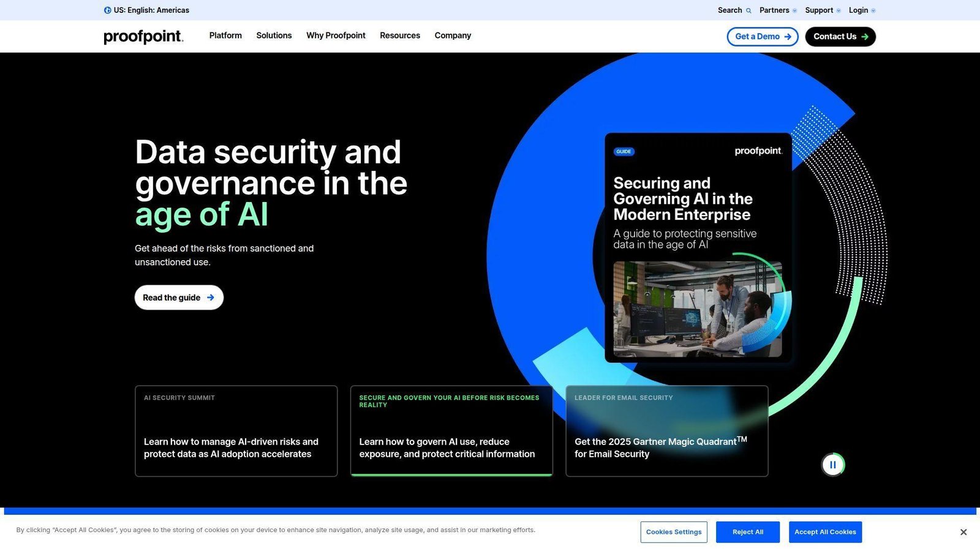Open the Solutions menu
Image resolution: width=980 pixels, height=551 pixels.
point(274,36)
